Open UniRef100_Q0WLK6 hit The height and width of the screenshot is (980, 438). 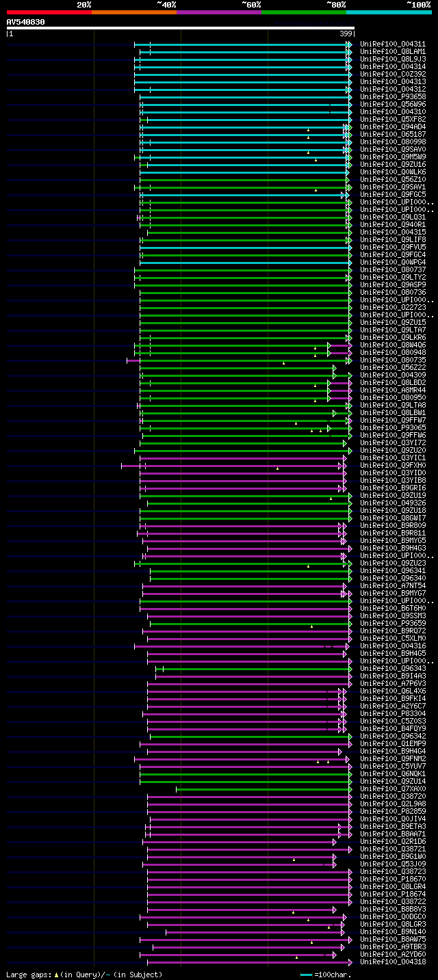coord(393,172)
